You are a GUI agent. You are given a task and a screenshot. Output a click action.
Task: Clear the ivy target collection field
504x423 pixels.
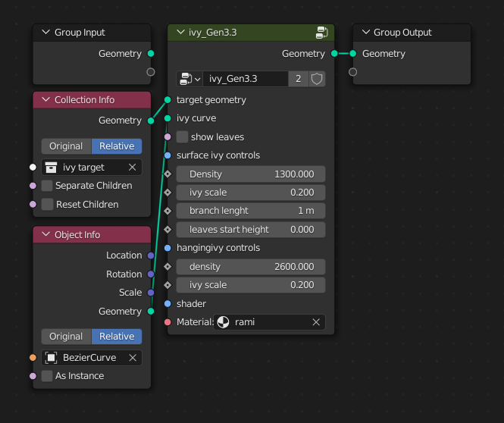click(x=133, y=167)
